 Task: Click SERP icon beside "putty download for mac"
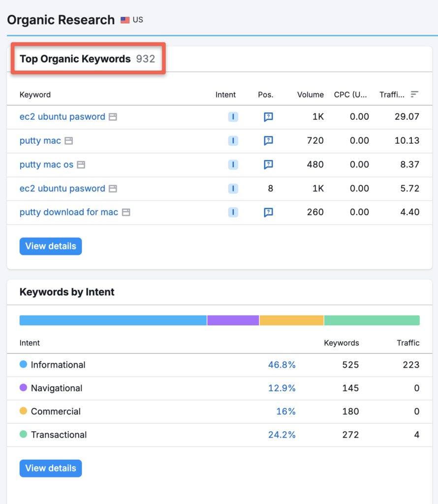pos(126,212)
